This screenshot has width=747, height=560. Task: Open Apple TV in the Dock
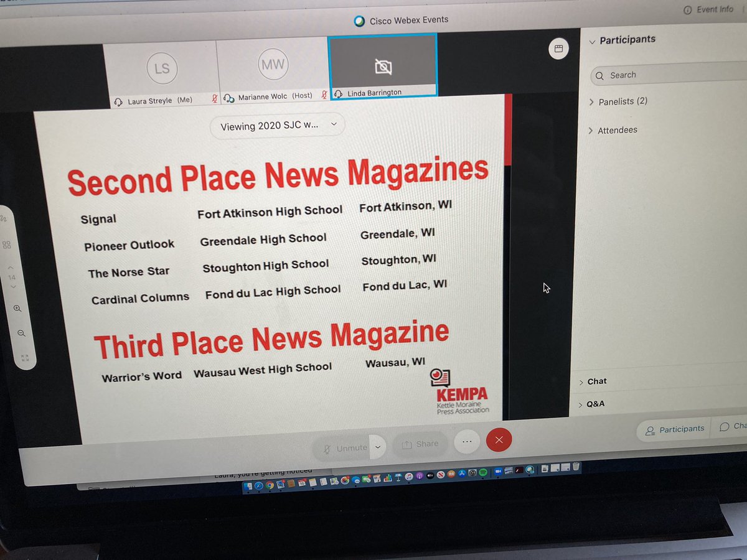tap(430, 475)
